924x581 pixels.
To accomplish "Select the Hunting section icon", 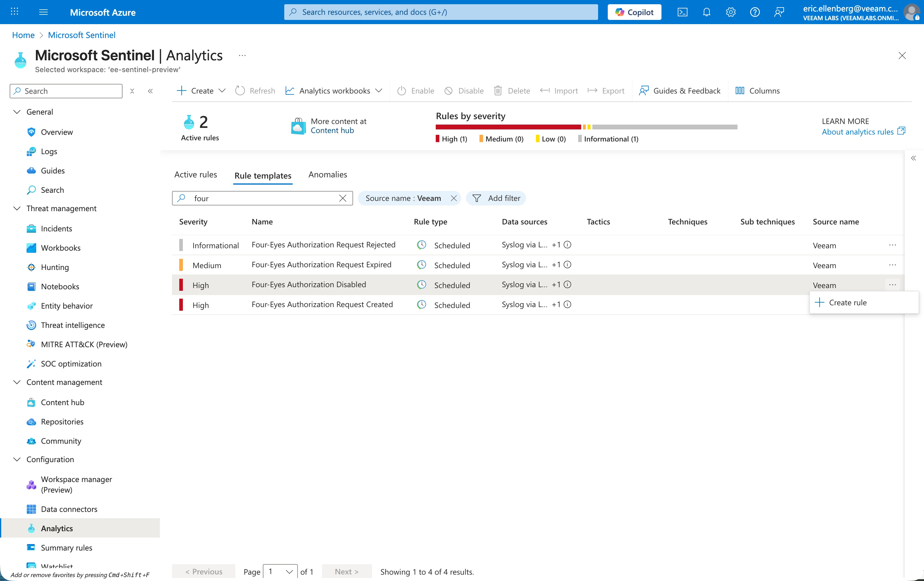I will 31,267.
